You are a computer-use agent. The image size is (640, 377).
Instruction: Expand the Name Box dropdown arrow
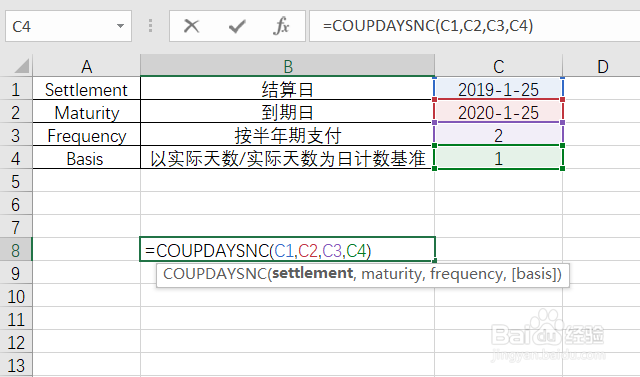120,26
